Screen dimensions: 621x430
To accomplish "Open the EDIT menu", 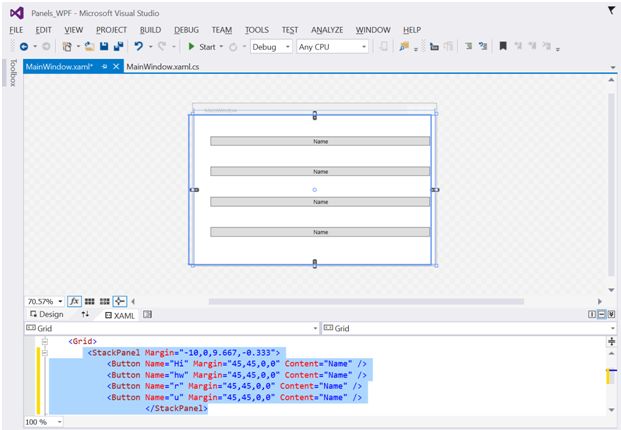I will [x=43, y=30].
